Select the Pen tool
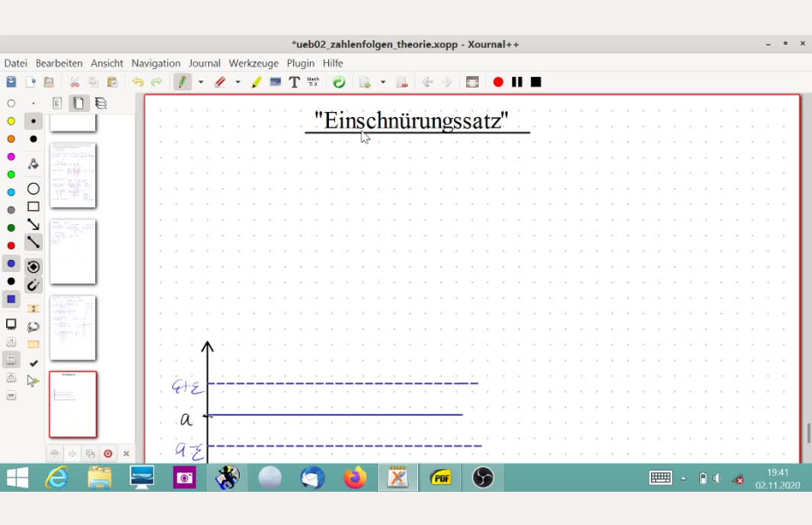Screen dimensions: 812x525 tap(182, 81)
